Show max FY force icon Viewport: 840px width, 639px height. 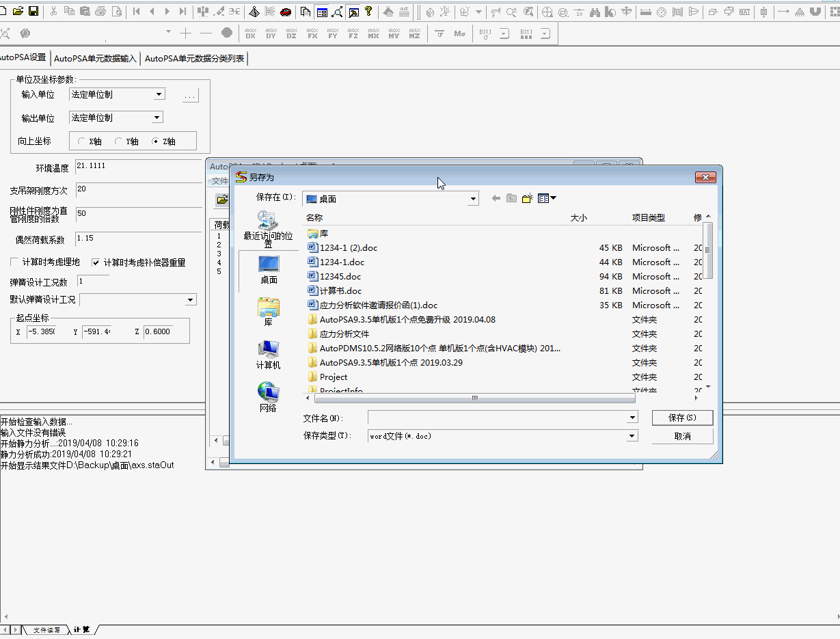pyautogui.click(x=333, y=33)
